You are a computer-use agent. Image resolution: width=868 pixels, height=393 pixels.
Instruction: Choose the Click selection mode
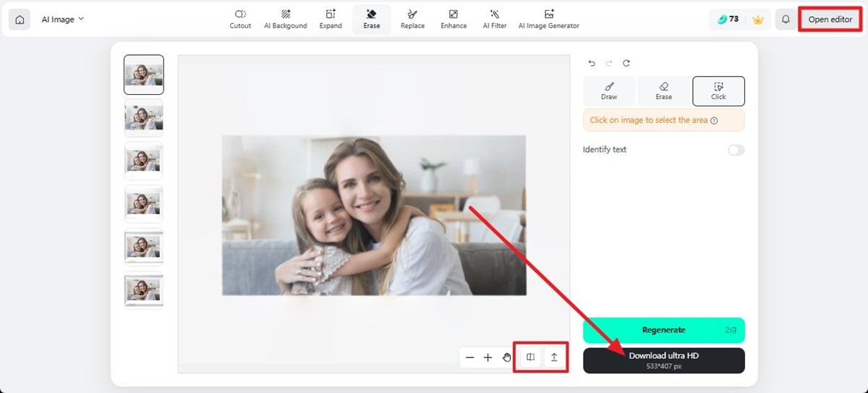coord(718,91)
